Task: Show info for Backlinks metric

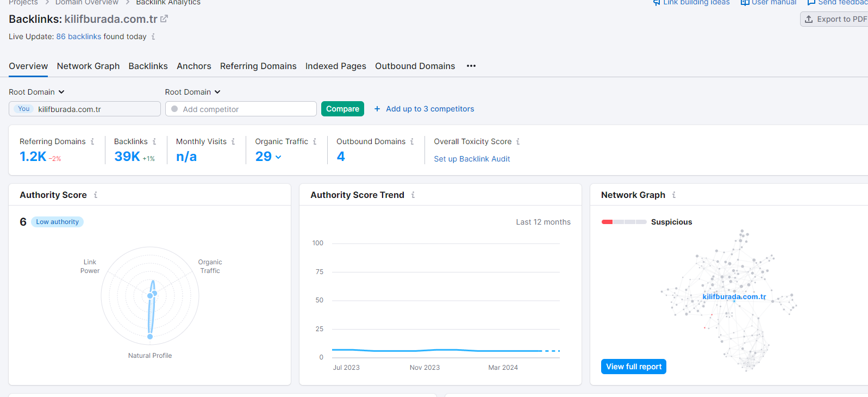Action: [154, 141]
